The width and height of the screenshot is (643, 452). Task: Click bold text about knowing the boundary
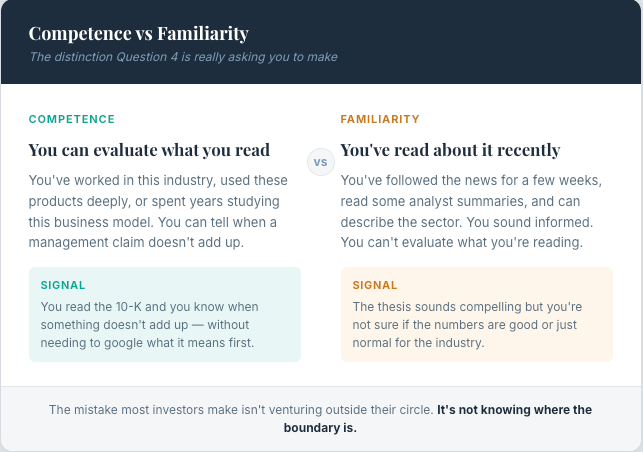click(438, 419)
